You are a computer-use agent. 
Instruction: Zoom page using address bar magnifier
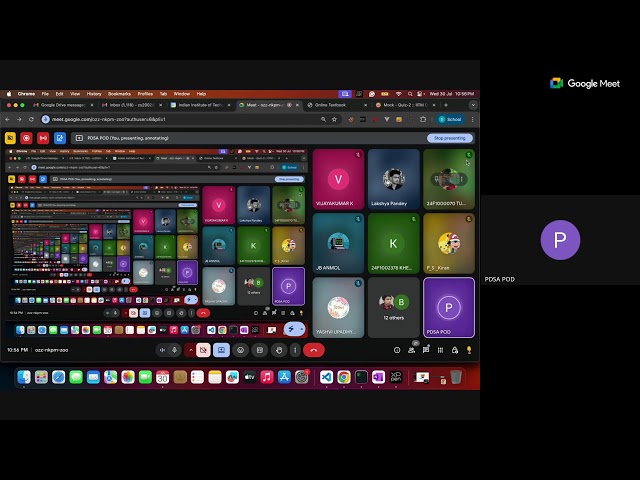pyautogui.click(x=323, y=119)
